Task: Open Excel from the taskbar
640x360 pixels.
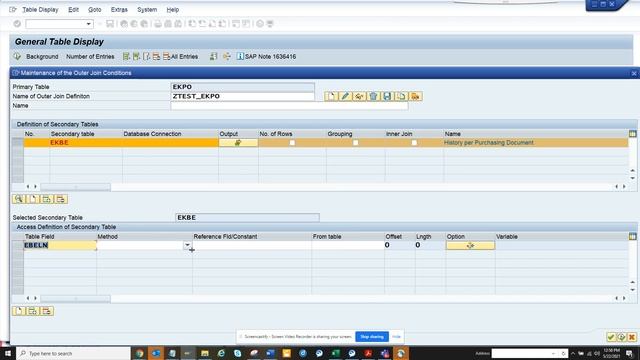Action: click(336, 353)
